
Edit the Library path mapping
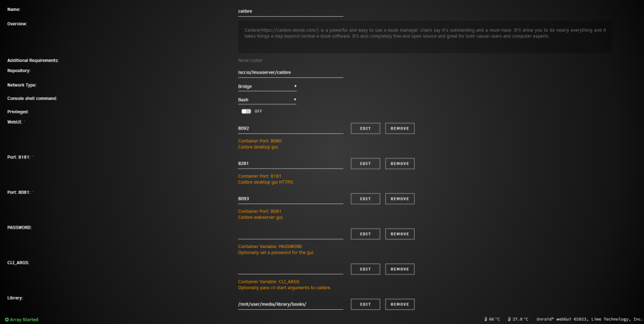[365, 304]
